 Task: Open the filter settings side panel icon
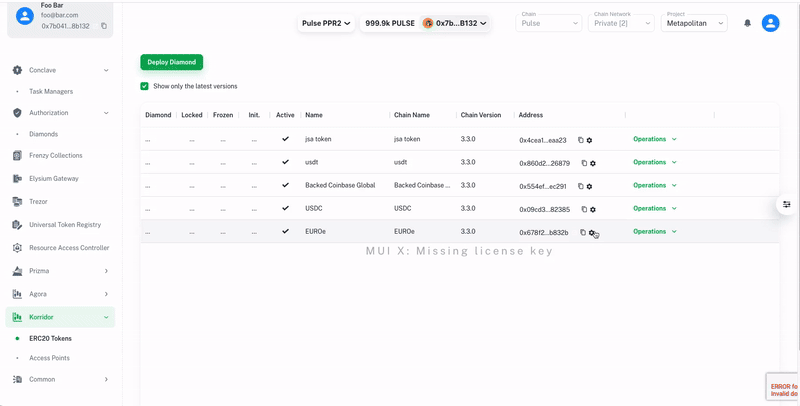tap(787, 204)
